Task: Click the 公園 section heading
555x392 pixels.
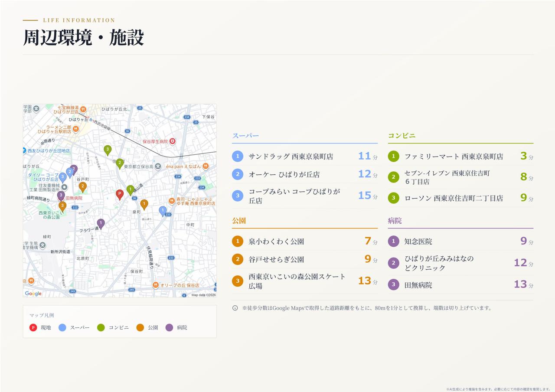Action: click(x=239, y=221)
